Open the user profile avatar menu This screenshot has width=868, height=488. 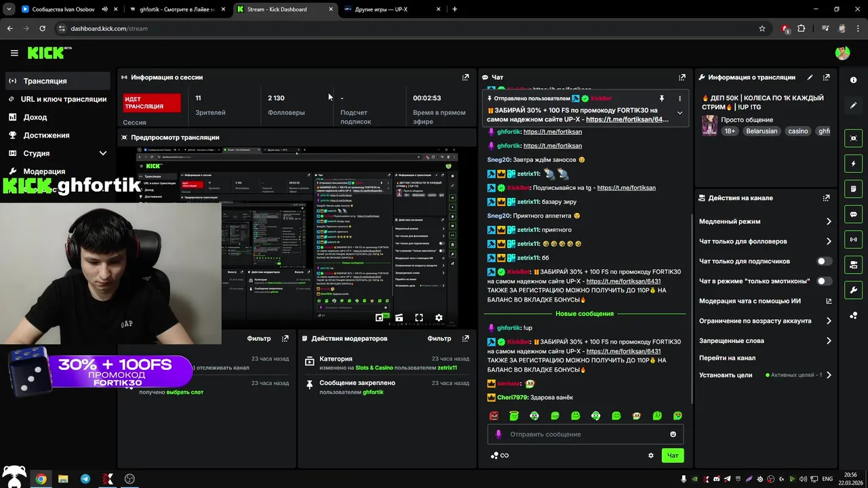pyautogui.click(x=842, y=53)
